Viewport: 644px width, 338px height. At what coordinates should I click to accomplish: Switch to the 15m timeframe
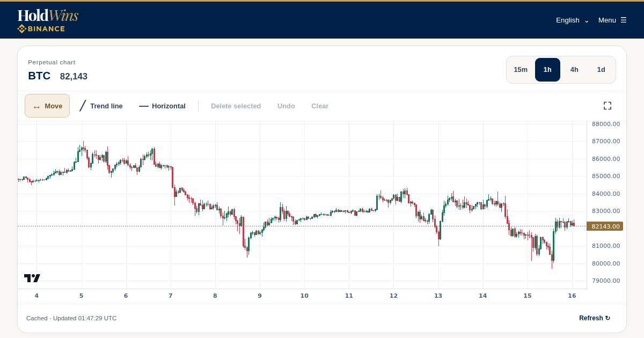[x=521, y=70]
